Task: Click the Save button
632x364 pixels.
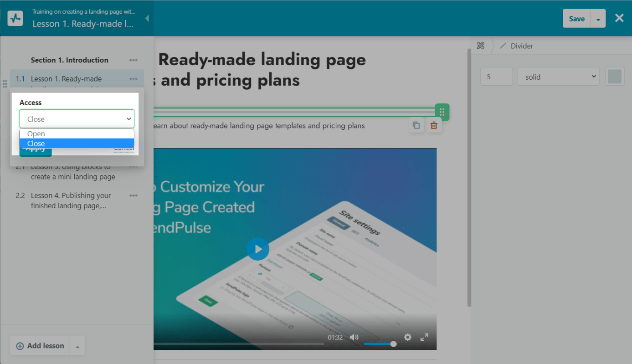Action: 576,19
